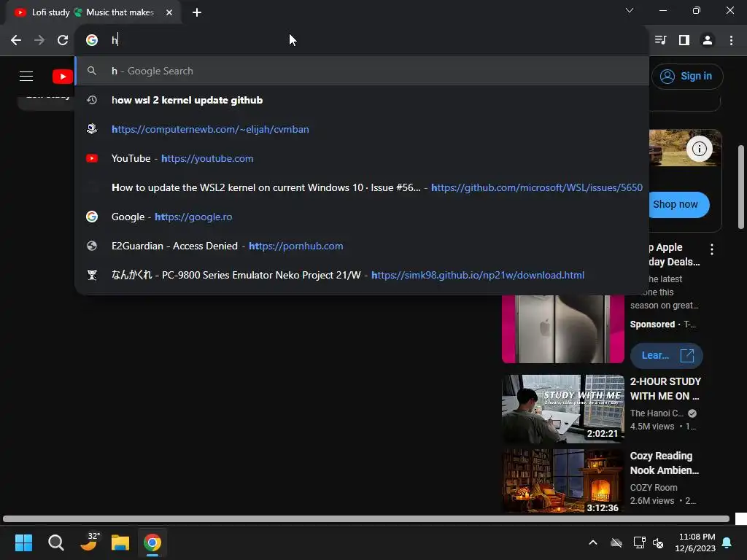Viewport: 747px width, 560px height.
Task: Open more options for the Apple Deals ad
Action: [712, 249]
